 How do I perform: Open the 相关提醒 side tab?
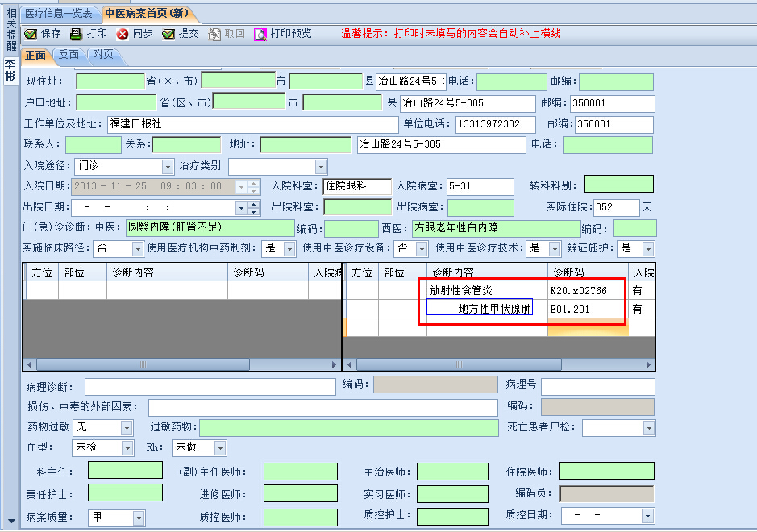click(x=11, y=30)
